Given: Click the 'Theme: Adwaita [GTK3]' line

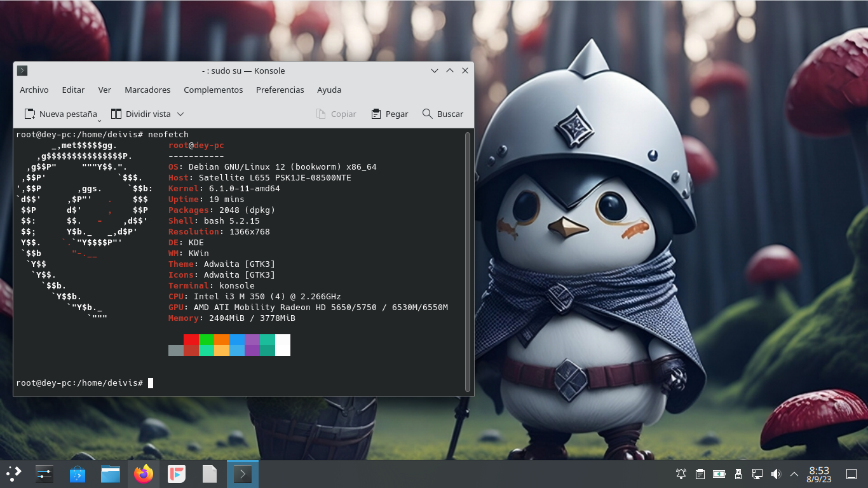Looking at the screenshot, I should click(x=222, y=264).
